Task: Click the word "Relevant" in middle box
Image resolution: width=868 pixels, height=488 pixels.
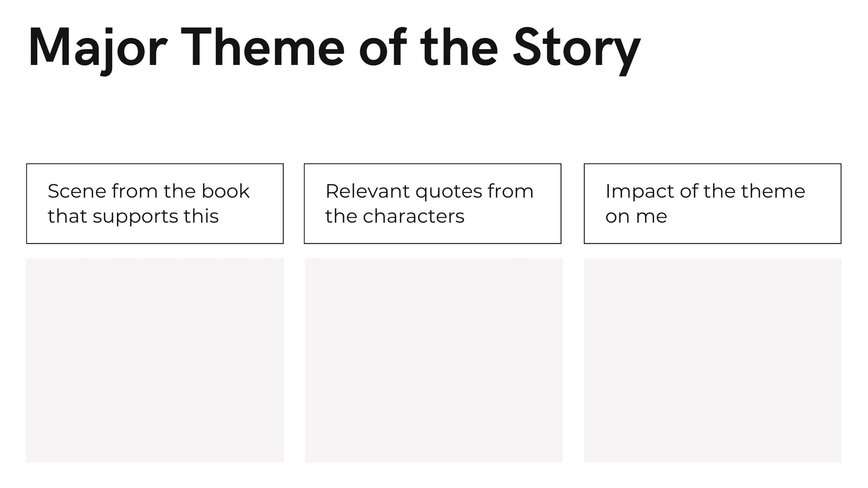Action: [368, 191]
